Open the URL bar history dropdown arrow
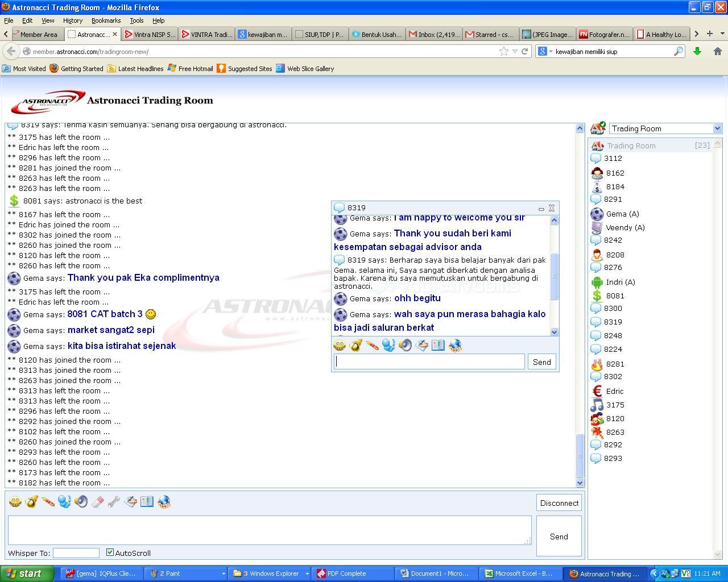The image size is (728, 582). click(x=515, y=51)
